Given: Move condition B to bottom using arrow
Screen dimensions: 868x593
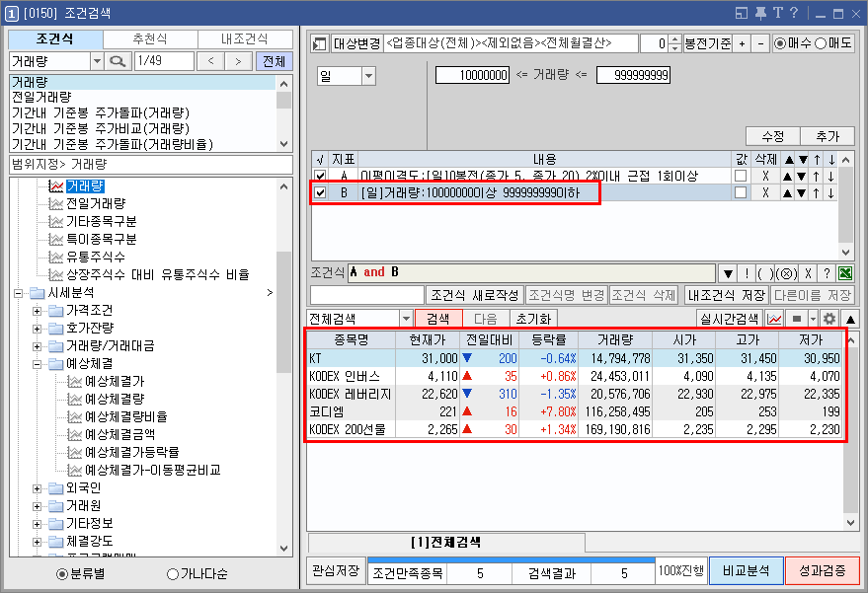Looking at the screenshot, I should [x=830, y=193].
